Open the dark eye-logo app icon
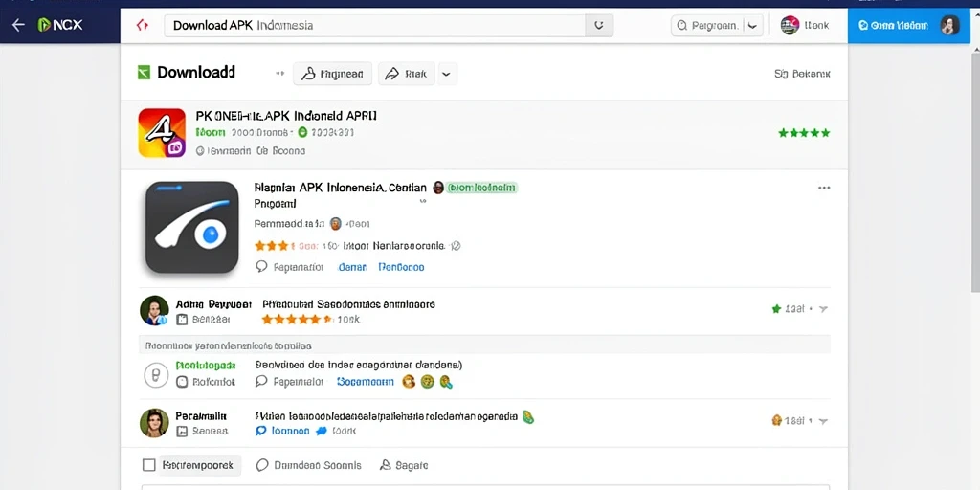 (x=191, y=228)
